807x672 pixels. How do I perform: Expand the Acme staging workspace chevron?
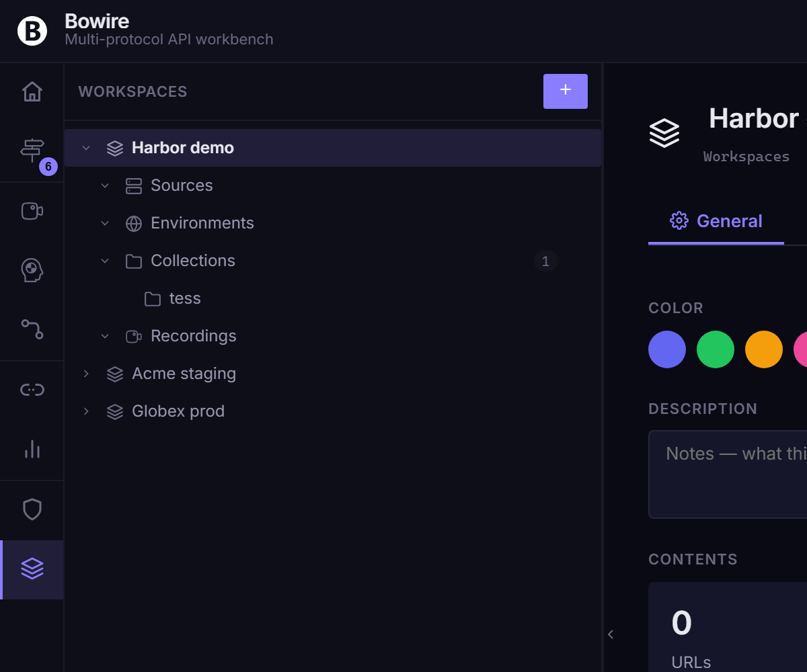(86, 374)
